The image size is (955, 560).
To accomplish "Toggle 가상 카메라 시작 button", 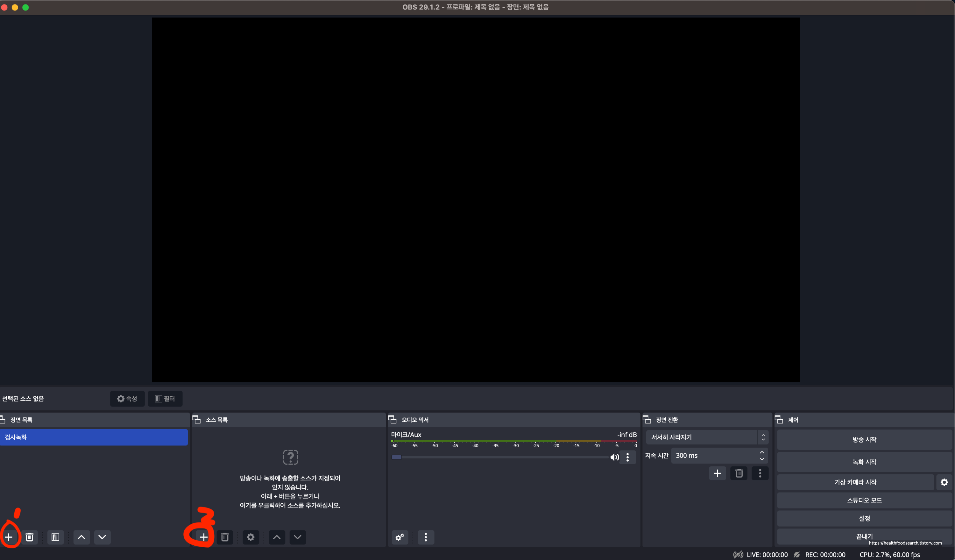I will pyautogui.click(x=855, y=482).
